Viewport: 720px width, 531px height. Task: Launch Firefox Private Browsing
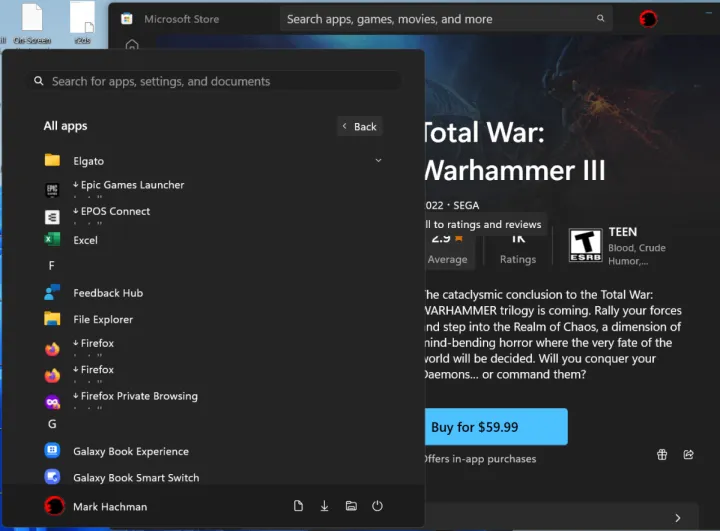click(138, 396)
